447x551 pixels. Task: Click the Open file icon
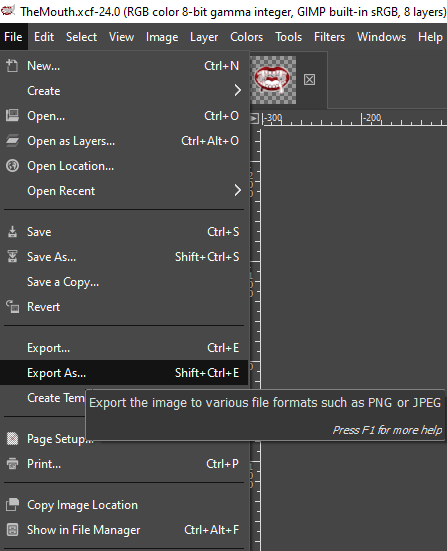pyautogui.click(x=12, y=116)
